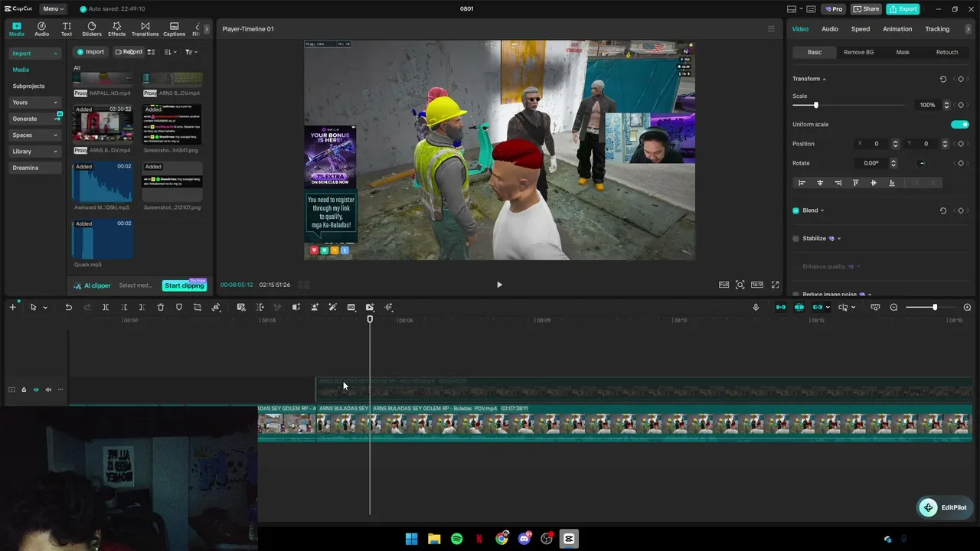Click the Share button
The height and width of the screenshot is (551, 980).
[866, 9]
